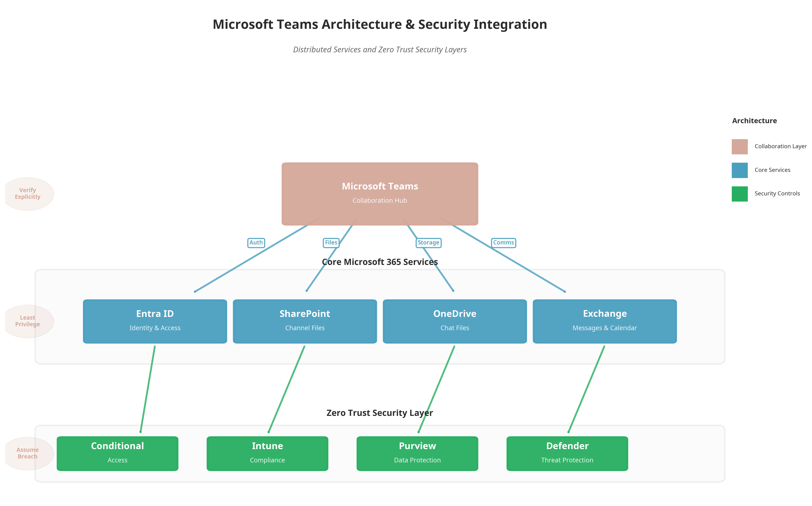Click the Core Services blue legend swatch
812x506 pixels.
(739, 170)
